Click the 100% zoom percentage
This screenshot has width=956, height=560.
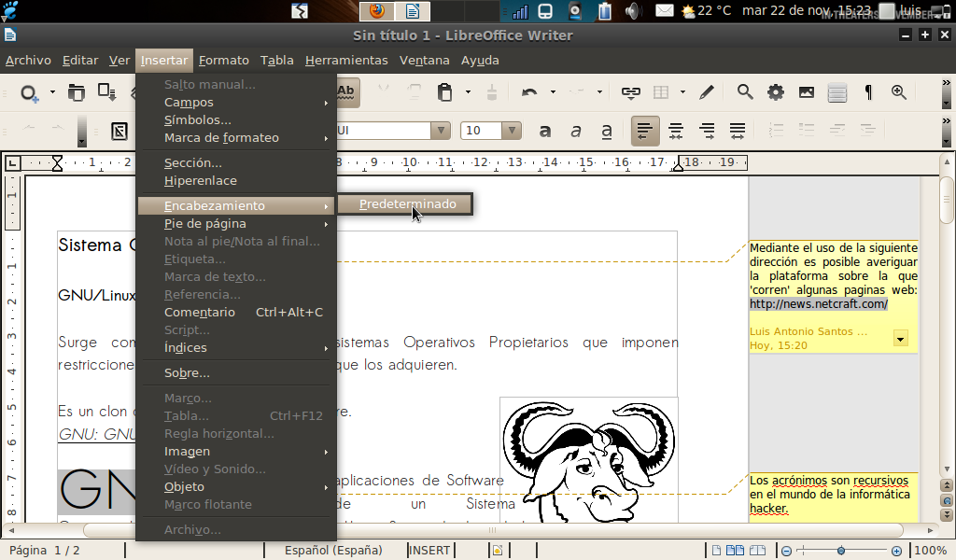click(931, 551)
